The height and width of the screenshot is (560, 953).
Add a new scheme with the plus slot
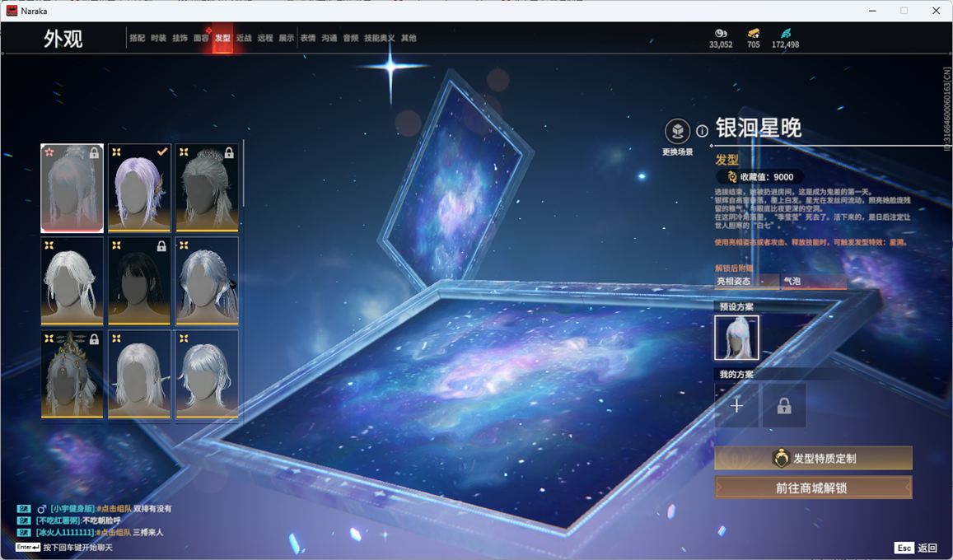(x=736, y=405)
